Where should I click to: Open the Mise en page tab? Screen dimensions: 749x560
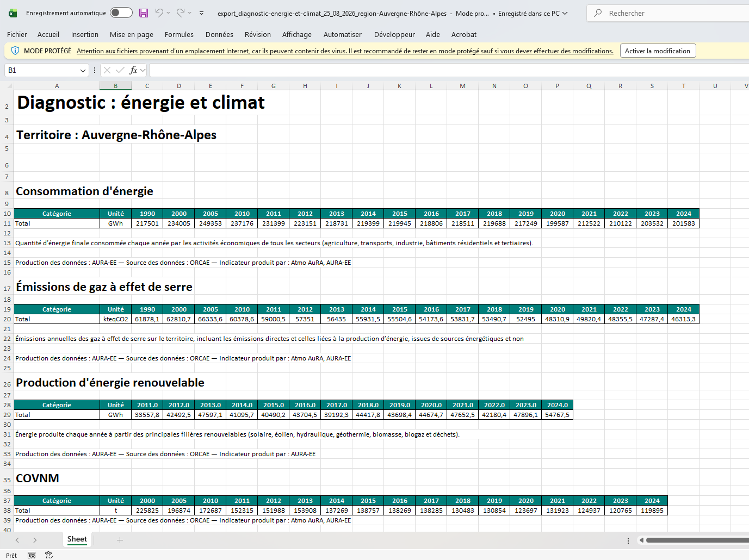[132, 34]
